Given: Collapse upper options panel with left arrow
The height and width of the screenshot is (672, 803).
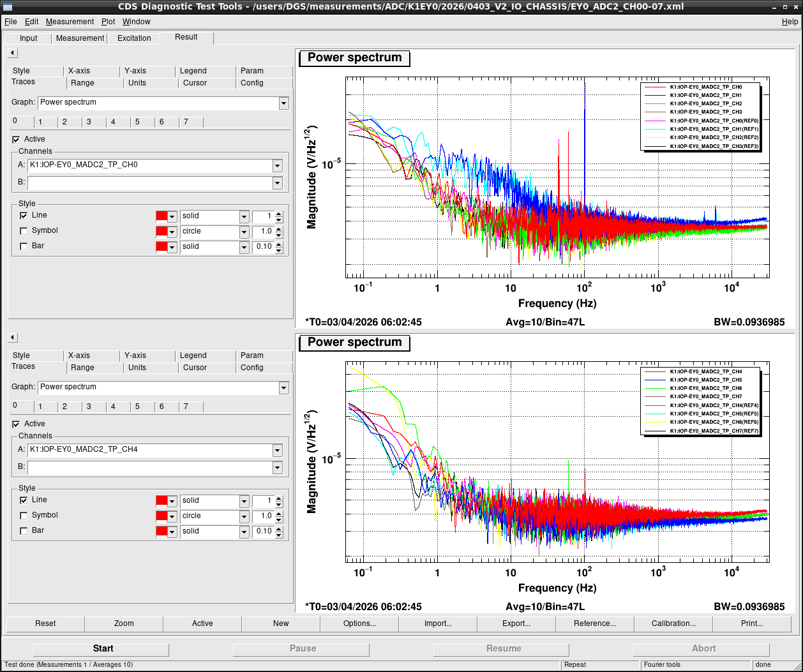Looking at the screenshot, I should 13,53.
